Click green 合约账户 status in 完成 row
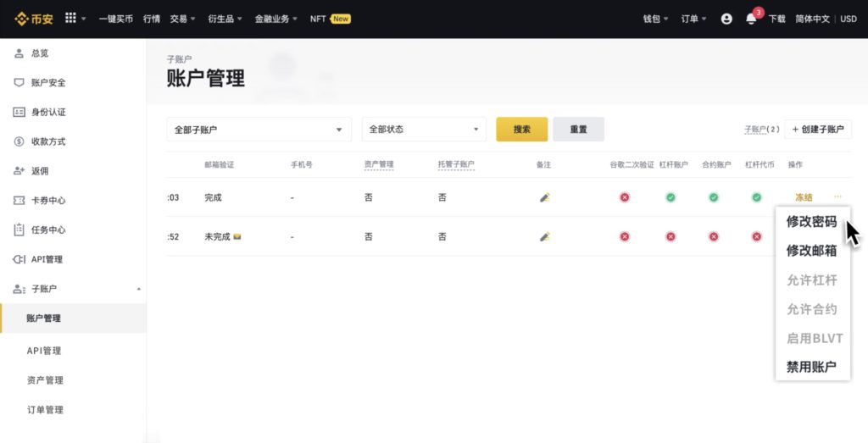 click(x=714, y=197)
